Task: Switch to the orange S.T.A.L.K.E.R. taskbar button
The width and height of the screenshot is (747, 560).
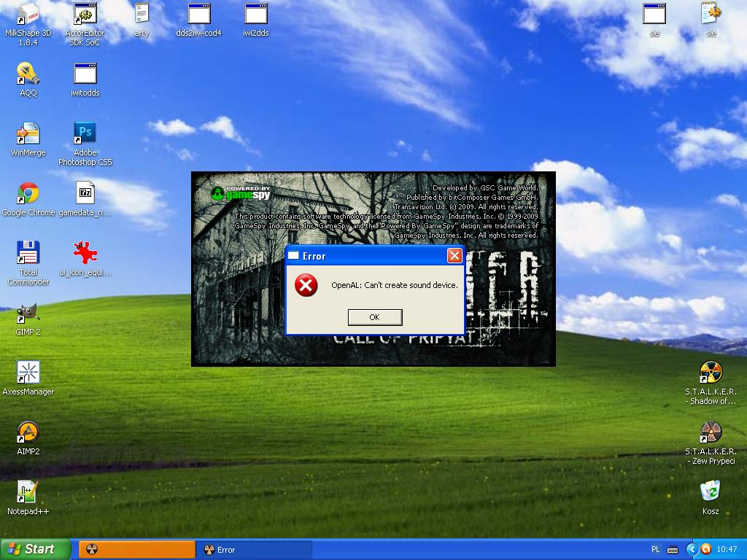Action: click(137, 550)
